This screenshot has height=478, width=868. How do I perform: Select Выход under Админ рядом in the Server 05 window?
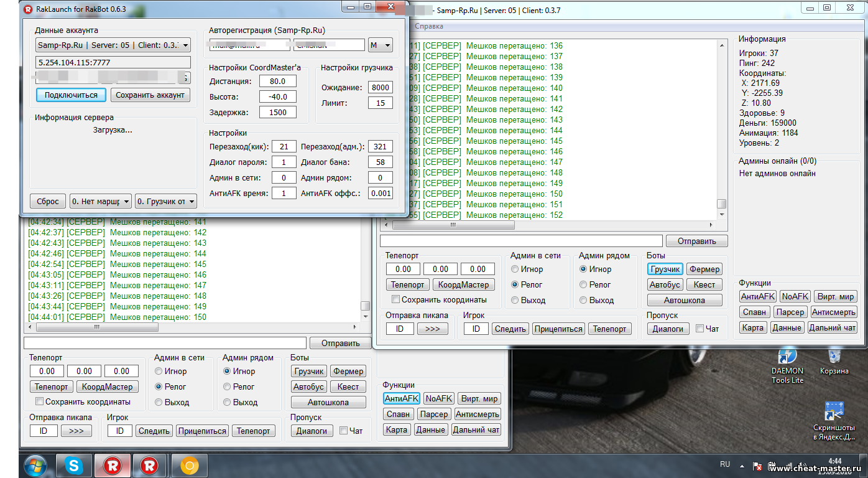(x=583, y=300)
